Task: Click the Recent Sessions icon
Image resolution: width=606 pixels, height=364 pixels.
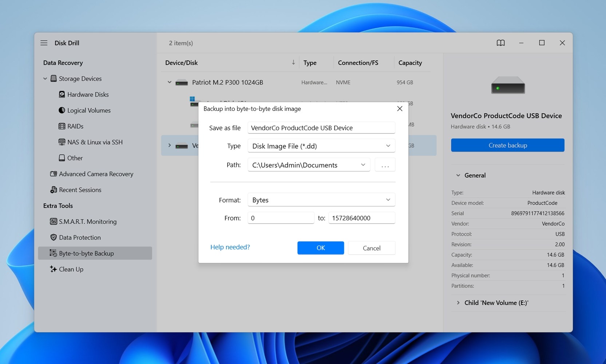Action: coord(54,190)
